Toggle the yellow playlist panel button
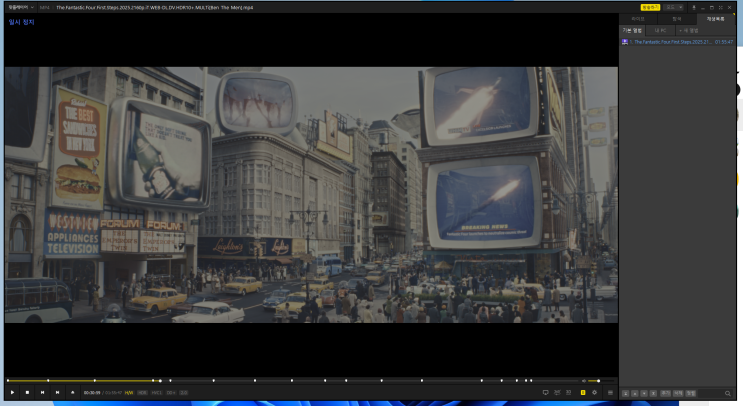The image size is (743, 406). 583,393
